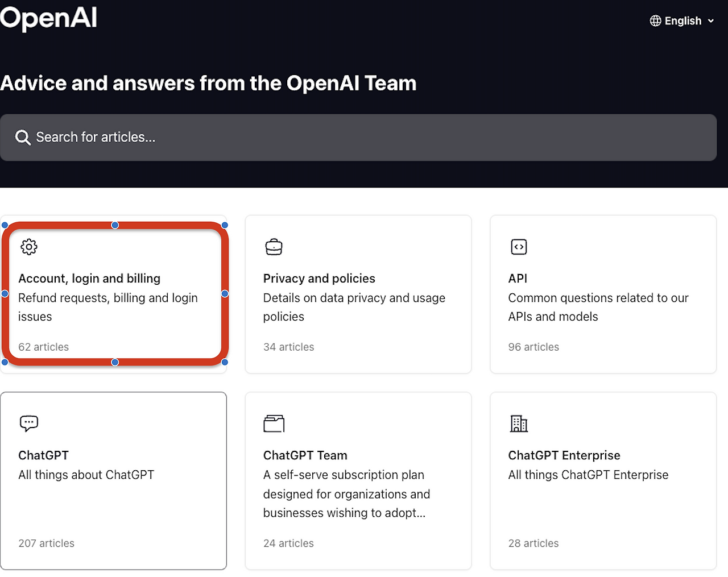Click top-center blue handle of red selection box

(115, 225)
